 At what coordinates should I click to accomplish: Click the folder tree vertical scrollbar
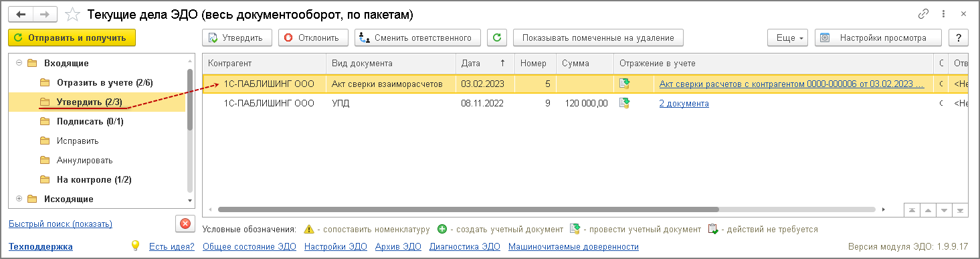click(190, 100)
